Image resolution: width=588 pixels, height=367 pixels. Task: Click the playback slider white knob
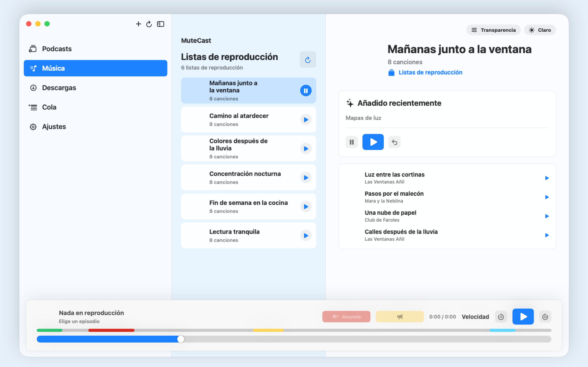coord(180,339)
